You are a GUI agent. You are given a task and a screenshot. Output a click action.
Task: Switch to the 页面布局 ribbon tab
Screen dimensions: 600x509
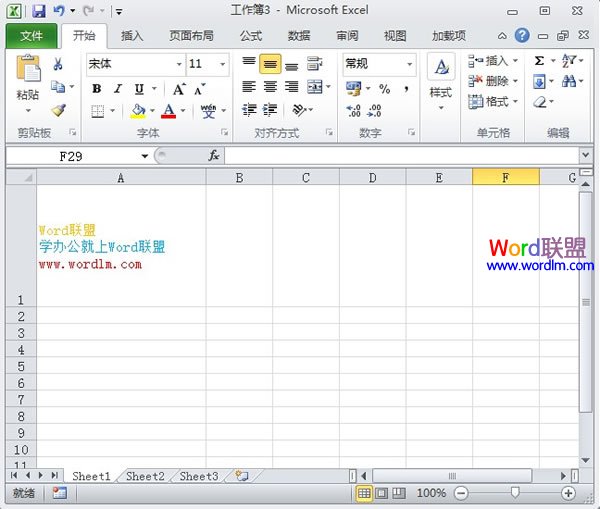191,36
